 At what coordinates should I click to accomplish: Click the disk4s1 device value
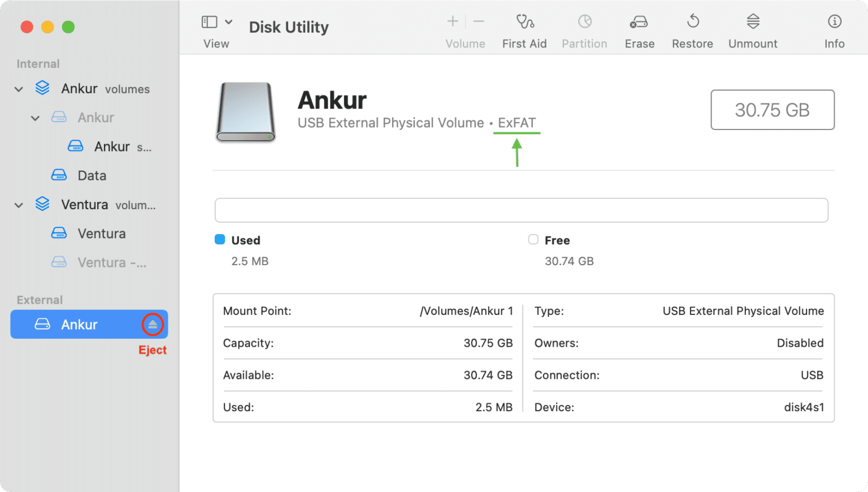pyautogui.click(x=804, y=407)
